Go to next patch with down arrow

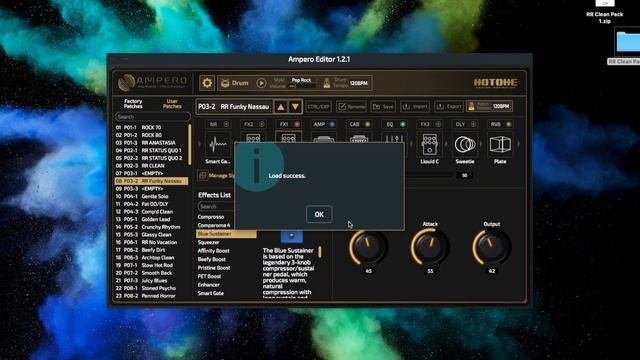click(295, 107)
